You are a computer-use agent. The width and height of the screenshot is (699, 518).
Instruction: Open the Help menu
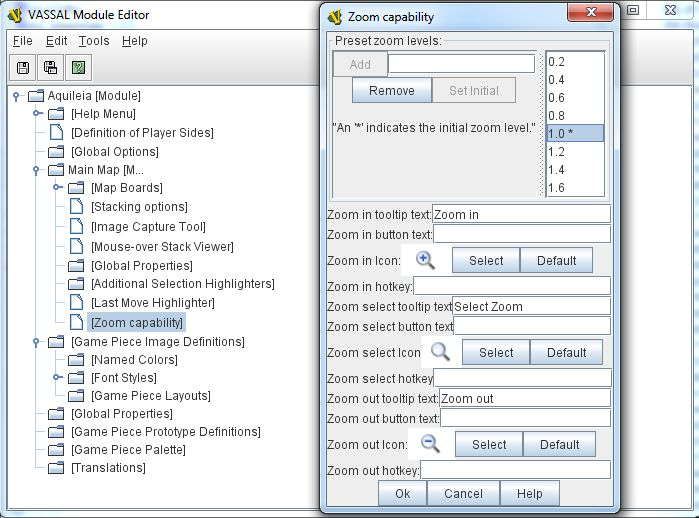click(135, 41)
